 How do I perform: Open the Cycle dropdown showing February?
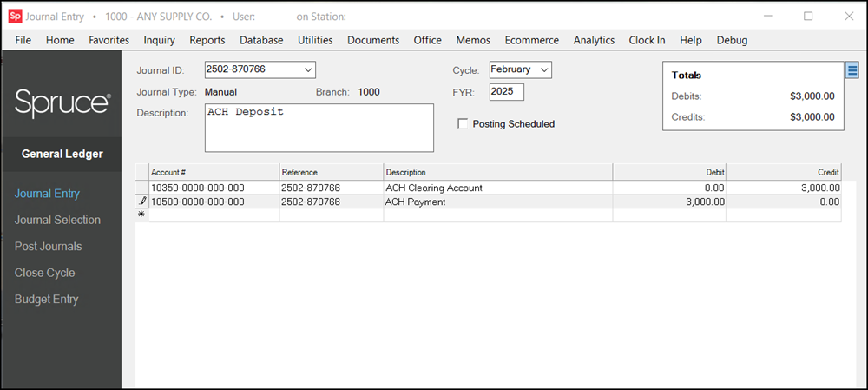point(544,69)
